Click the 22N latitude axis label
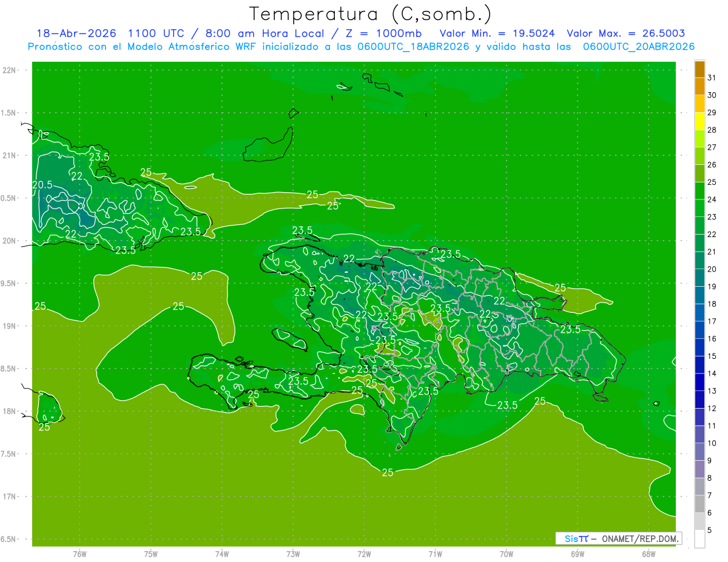Viewport: 728px width, 562px height. click(x=9, y=70)
